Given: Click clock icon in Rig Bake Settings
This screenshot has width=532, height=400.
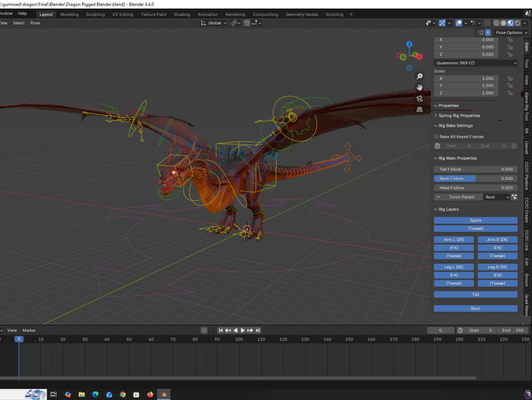Looking at the screenshot, I should [x=437, y=146].
